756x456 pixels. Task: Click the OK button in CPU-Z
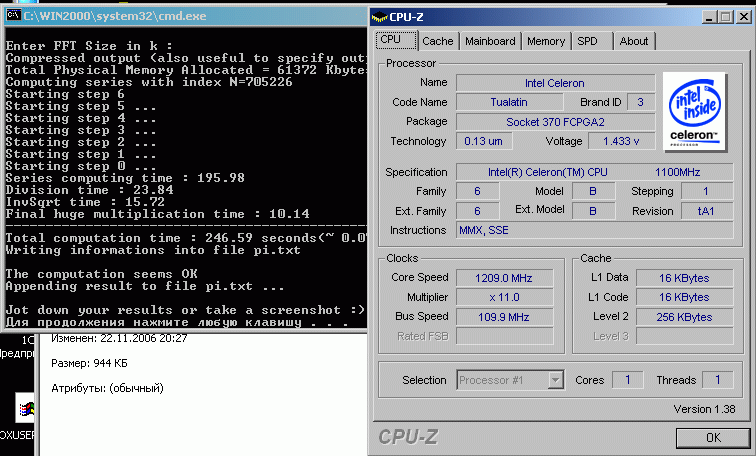713,438
